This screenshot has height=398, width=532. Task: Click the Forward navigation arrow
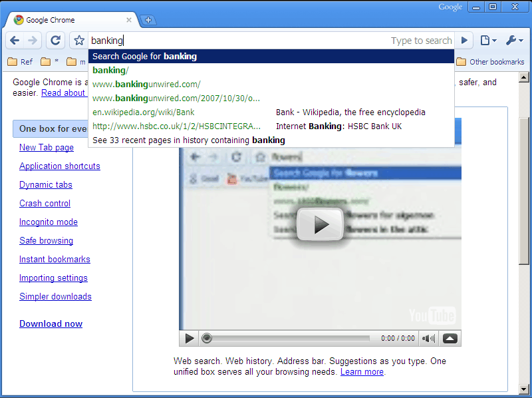(33, 41)
